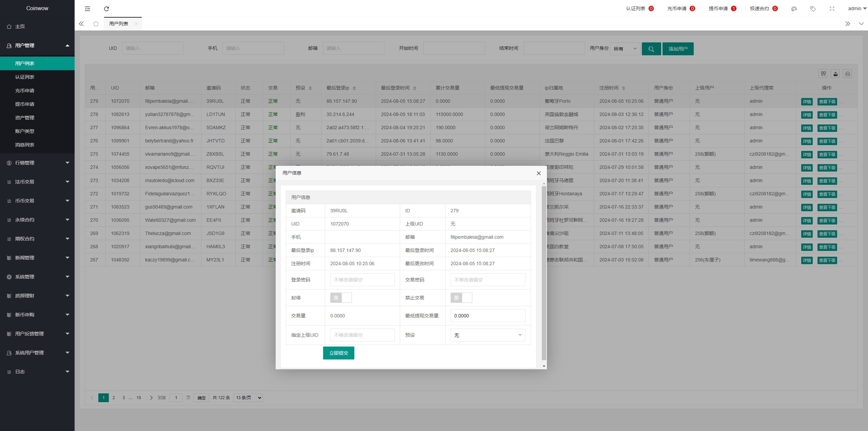This screenshot has height=431, width=868.
Task: Click the sidebar collapse arrow icon
Action: (x=87, y=8)
